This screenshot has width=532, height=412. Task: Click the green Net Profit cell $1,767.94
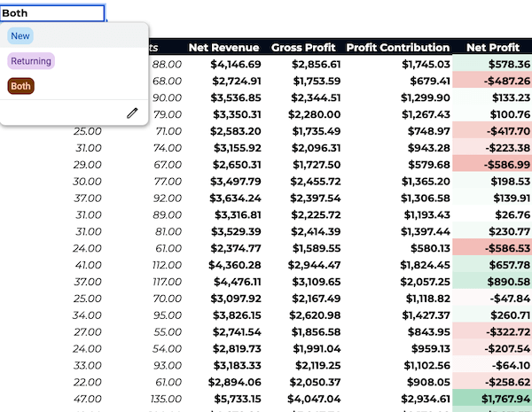pos(494,400)
